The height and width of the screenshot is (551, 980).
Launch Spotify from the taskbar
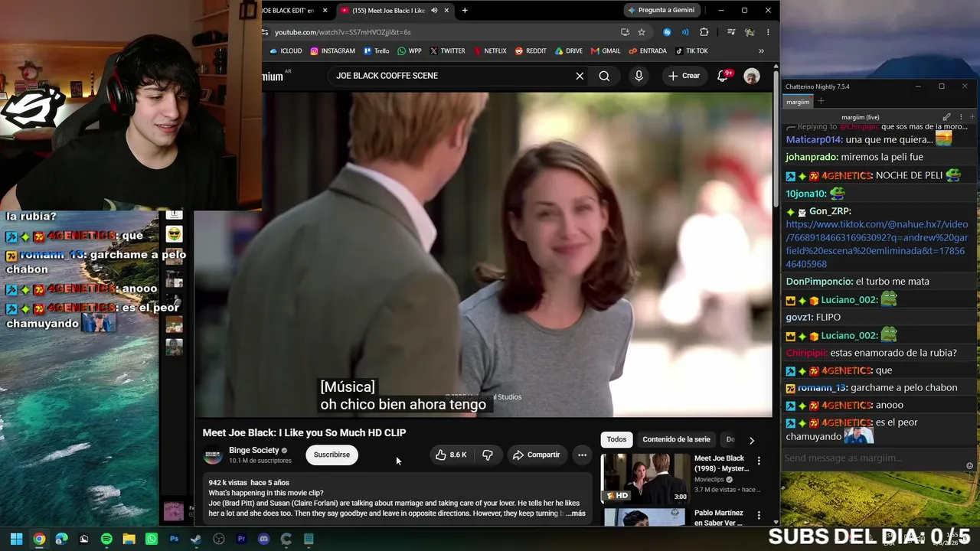point(106,539)
